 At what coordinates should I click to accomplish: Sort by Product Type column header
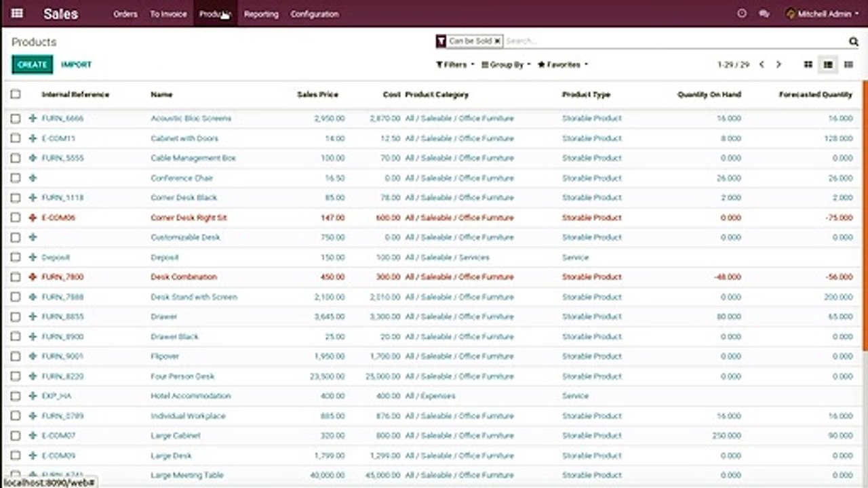pyautogui.click(x=586, y=94)
